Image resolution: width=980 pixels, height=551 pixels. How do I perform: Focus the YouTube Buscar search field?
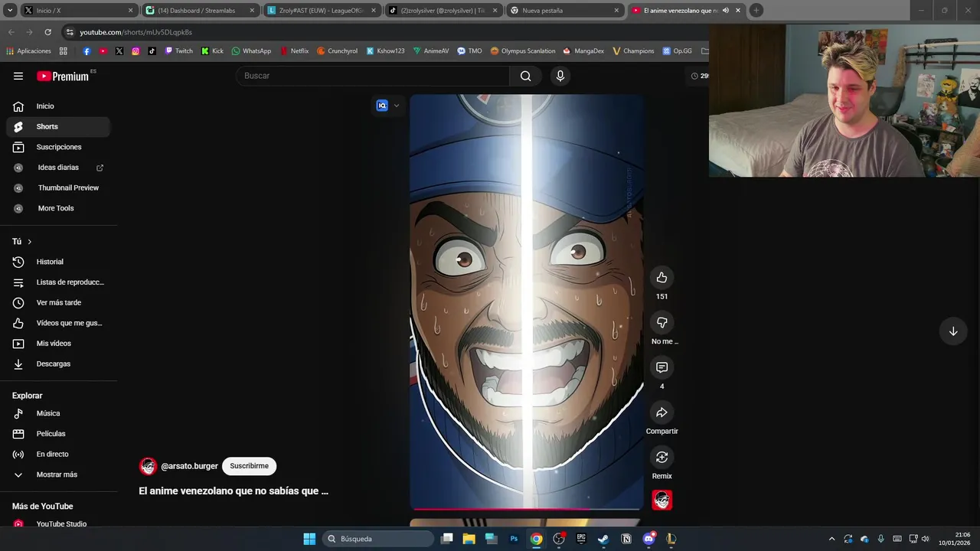click(x=373, y=76)
